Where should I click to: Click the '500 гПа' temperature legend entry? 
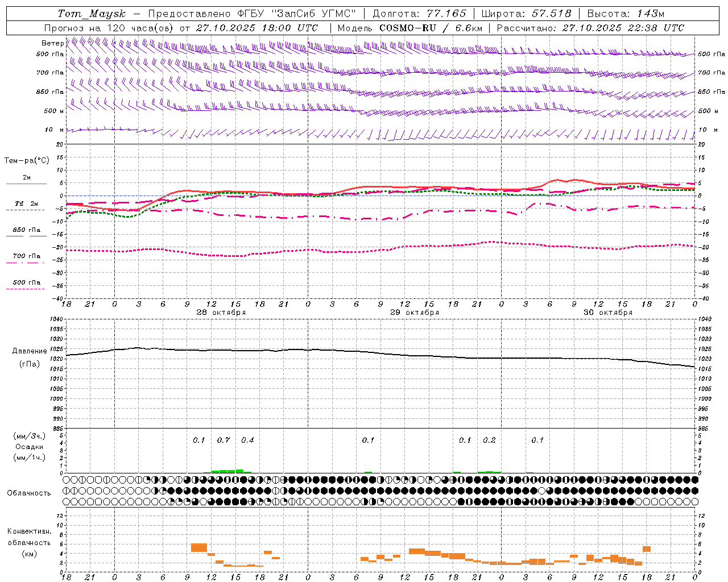point(26,282)
